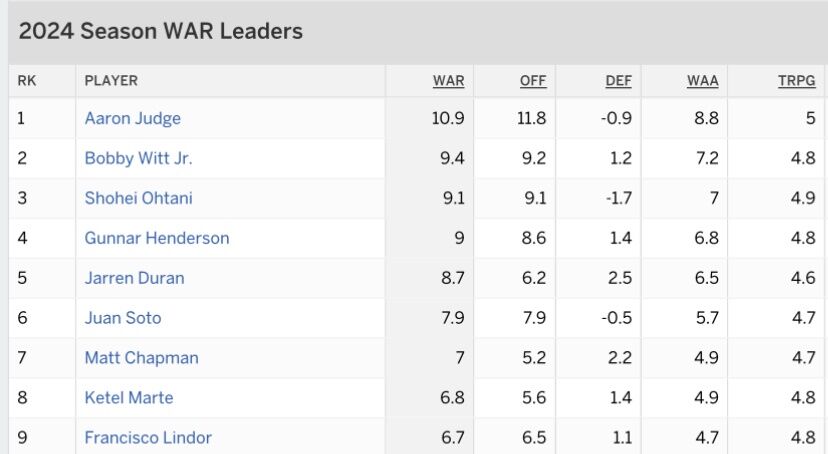This screenshot has width=828, height=454.
Task: Click the 2024 Season WAR Leaders title
Action: (161, 31)
